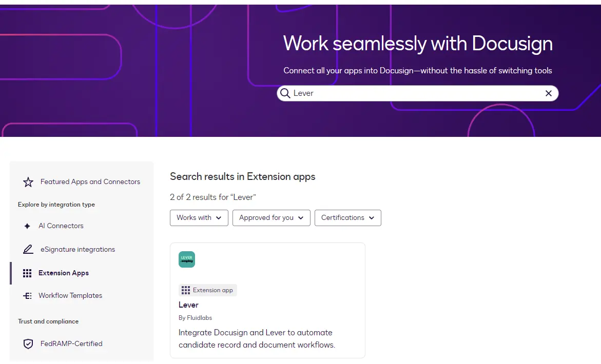Image resolution: width=601 pixels, height=364 pixels.
Task: Click the Lever card description text
Action: pyautogui.click(x=257, y=339)
